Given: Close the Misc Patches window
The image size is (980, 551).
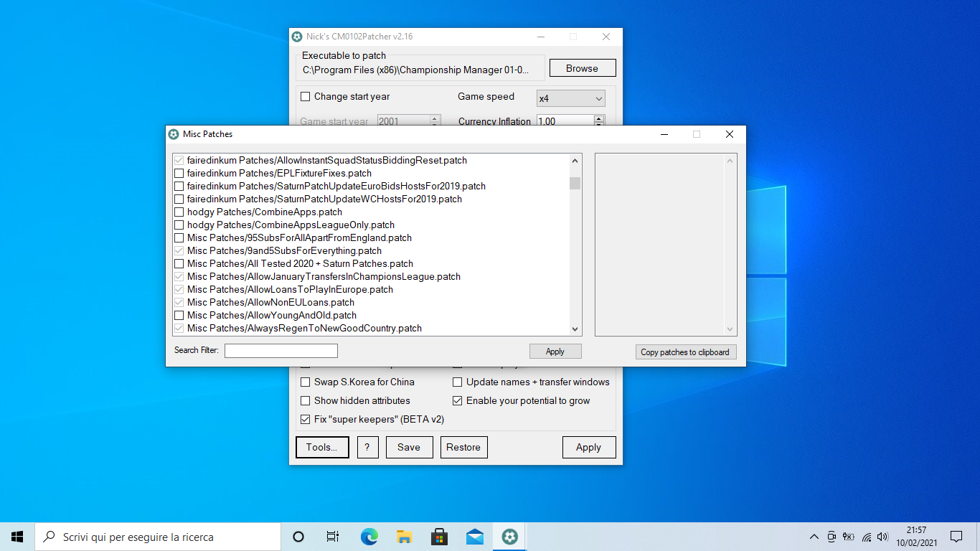Looking at the screenshot, I should 730,134.
